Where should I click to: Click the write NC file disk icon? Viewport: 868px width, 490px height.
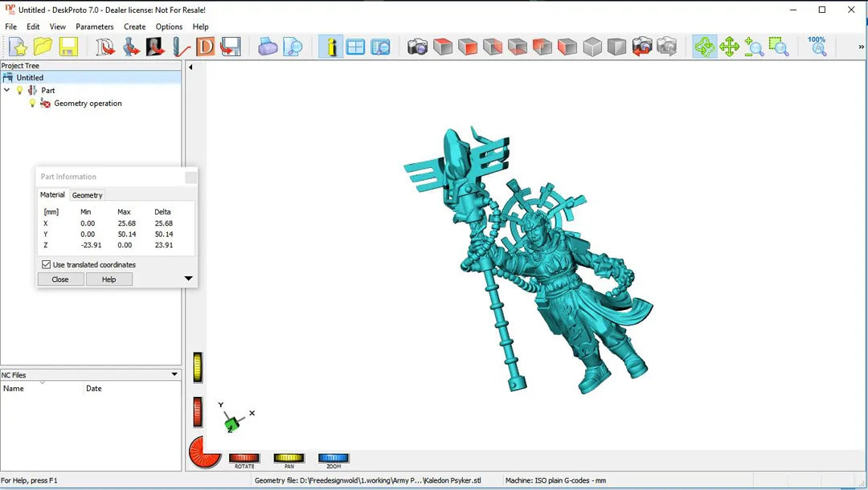point(231,47)
